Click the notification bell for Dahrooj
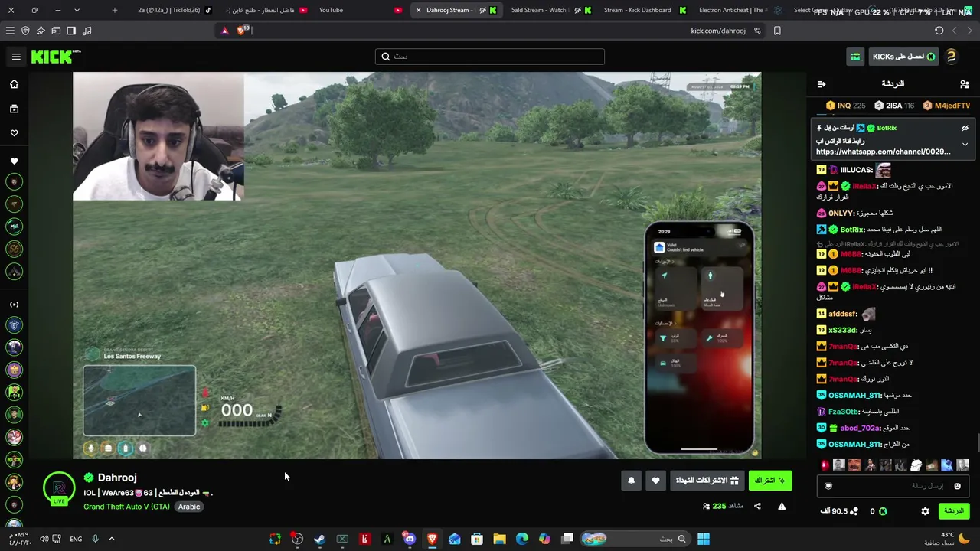Image resolution: width=980 pixels, height=551 pixels. pyautogui.click(x=631, y=481)
